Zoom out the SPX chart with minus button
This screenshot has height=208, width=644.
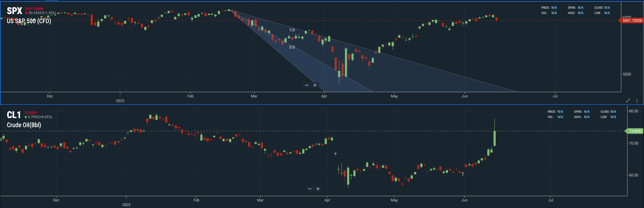coord(307,85)
